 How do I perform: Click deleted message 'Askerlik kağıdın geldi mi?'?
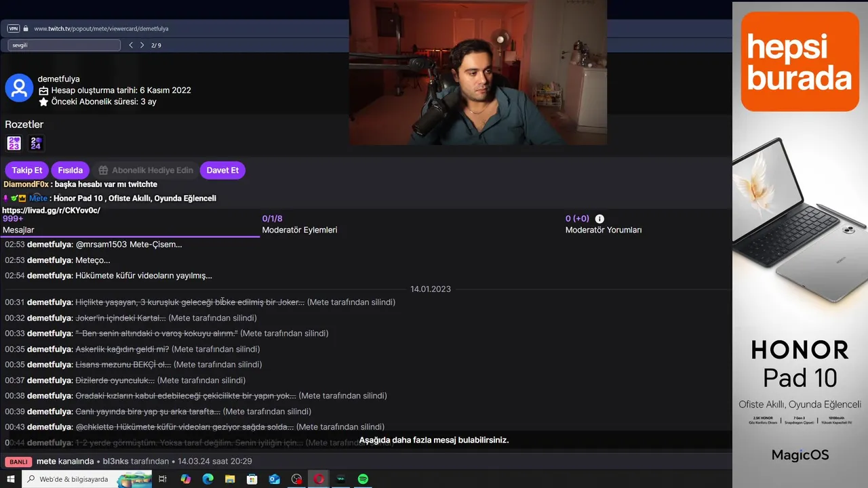[x=122, y=349]
